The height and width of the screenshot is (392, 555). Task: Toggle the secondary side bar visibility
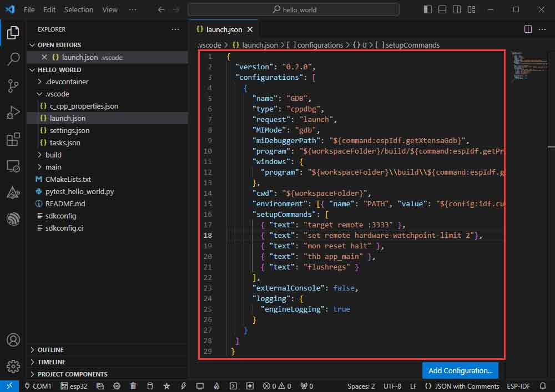coord(457,9)
